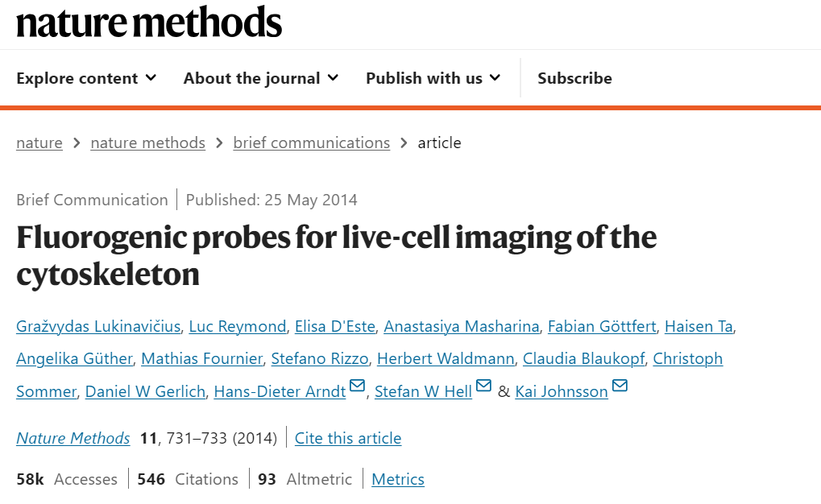Open the About the journal menu
Image resolution: width=821 pixels, height=504 pixels.
coord(260,78)
